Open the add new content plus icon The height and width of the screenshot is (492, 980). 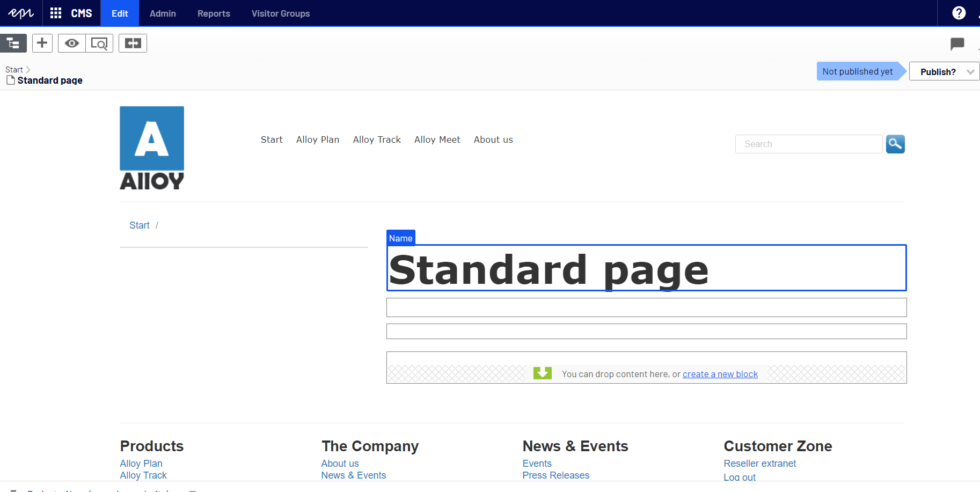pyautogui.click(x=42, y=43)
